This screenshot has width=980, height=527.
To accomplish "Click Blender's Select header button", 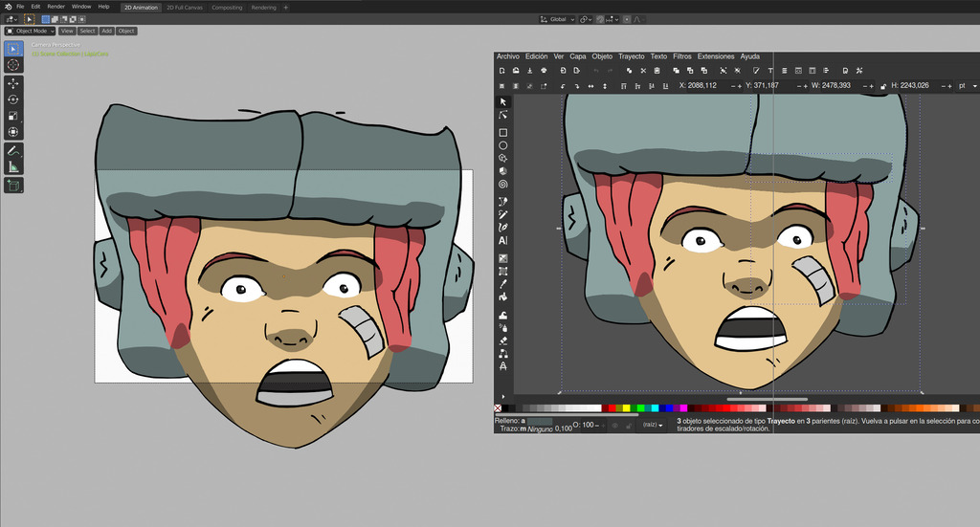I will coord(87,31).
